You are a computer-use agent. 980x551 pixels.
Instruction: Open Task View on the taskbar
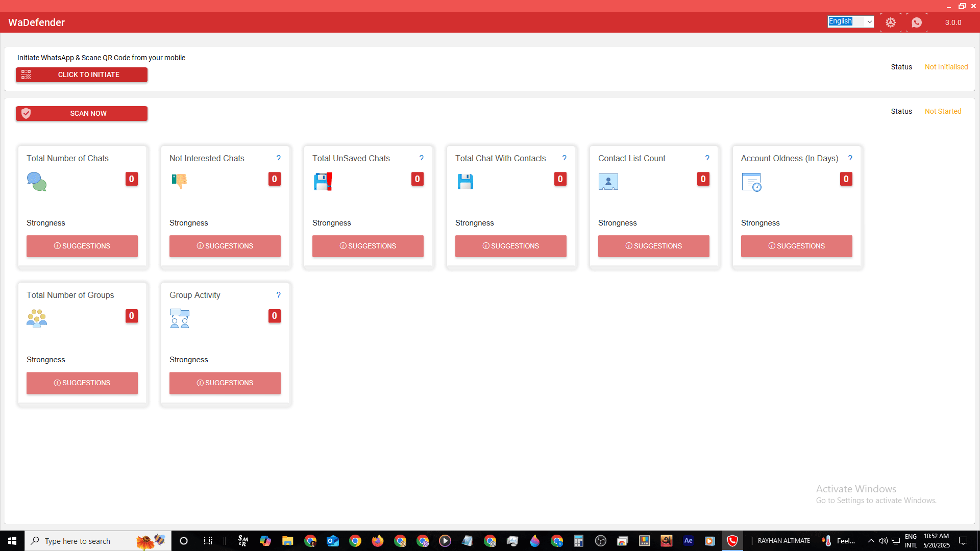point(208,541)
